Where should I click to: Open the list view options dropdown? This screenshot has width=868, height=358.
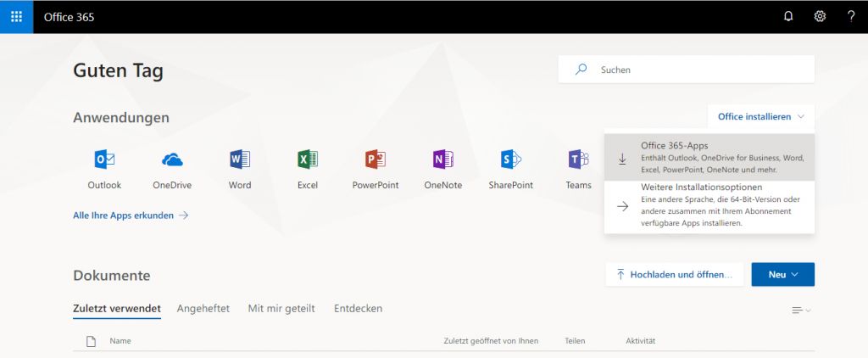coord(801,310)
